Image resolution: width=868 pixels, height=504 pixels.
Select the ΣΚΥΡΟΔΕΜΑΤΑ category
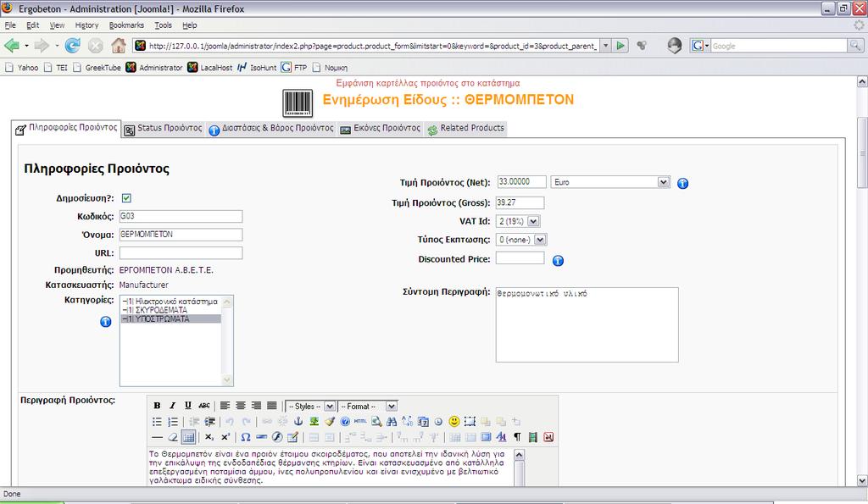tap(170, 310)
